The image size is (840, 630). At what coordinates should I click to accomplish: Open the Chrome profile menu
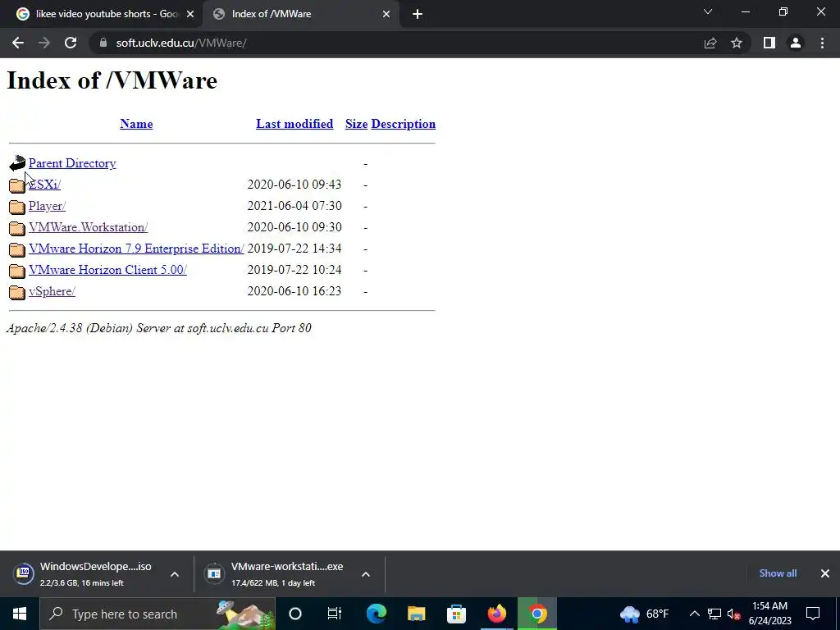pyautogui.click(x=796, y=43)
